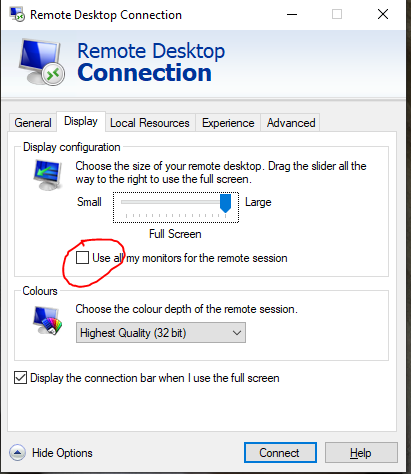
Task: Click the Remote Desktop title bar icon
Action: 17,14
